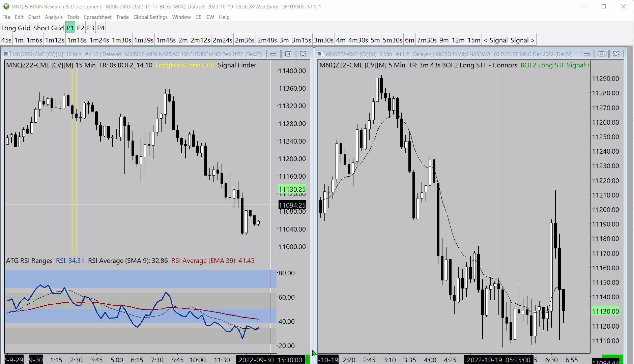
Task: Go to previous signal with '< Signal'
Action: coord(496,40)
